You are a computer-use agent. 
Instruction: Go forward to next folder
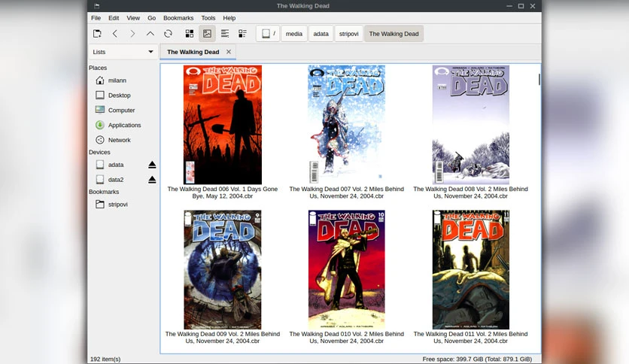132,34
